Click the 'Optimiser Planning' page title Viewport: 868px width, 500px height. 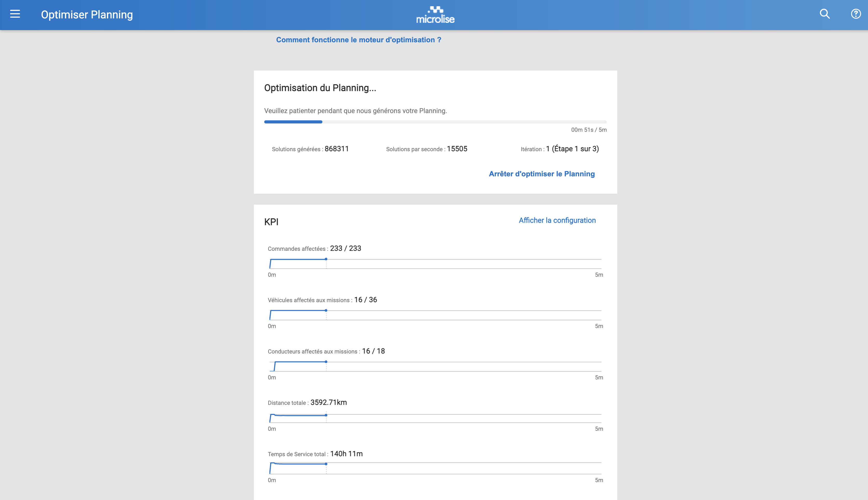point(87,15)
